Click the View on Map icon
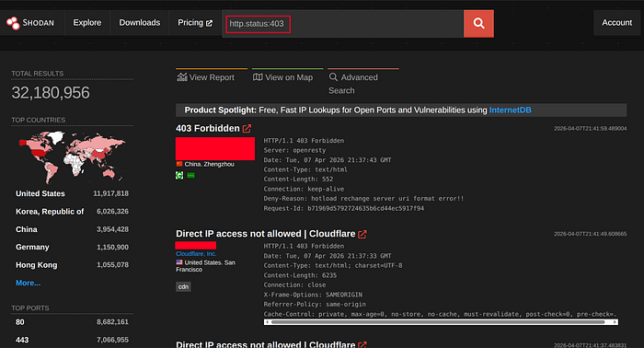The image size is (644, 348). coord(258,76)
